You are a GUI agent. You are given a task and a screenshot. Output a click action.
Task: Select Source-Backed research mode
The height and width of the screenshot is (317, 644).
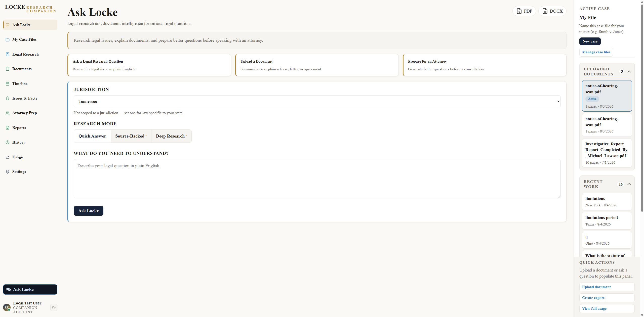(131, 136)
